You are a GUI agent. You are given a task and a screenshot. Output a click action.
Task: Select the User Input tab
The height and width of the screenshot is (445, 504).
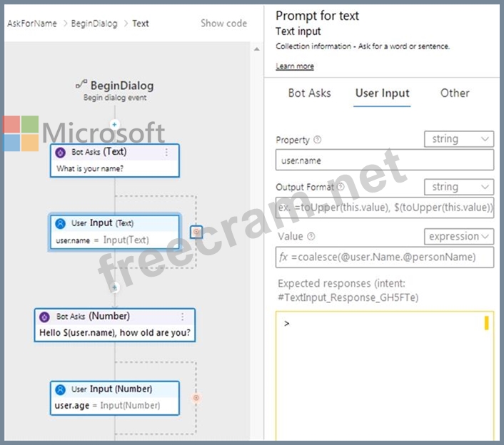382,93
